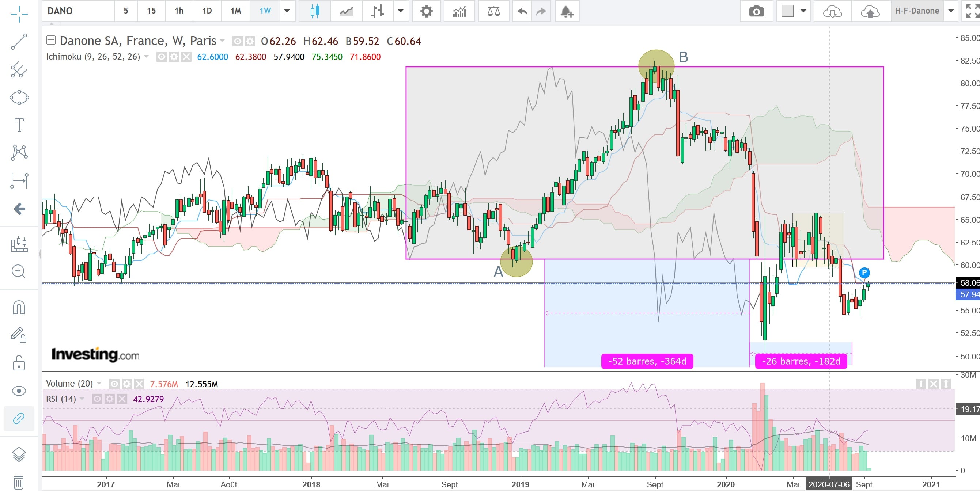Click the blue P marker on chart
980x491 pixels.
click(864, 273)
